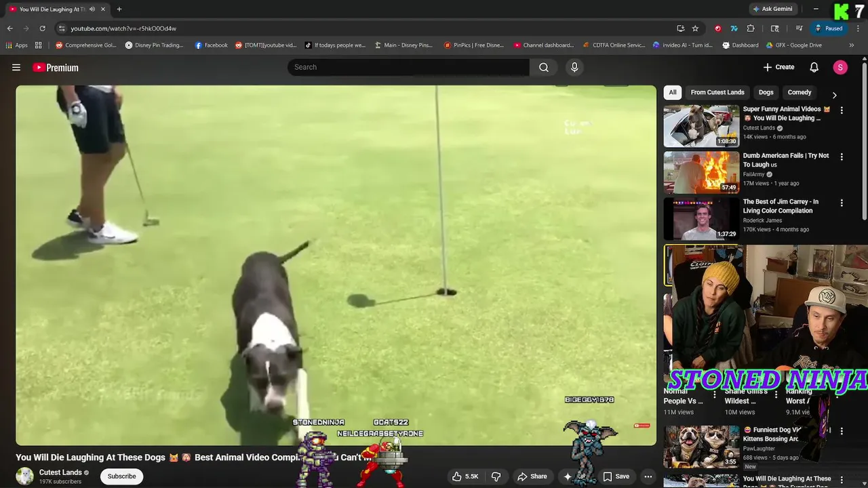868x488 pixels.
Task: Open Disney Pin Trading bookmark
Action: pyautogui.click(x=154, y=45)
